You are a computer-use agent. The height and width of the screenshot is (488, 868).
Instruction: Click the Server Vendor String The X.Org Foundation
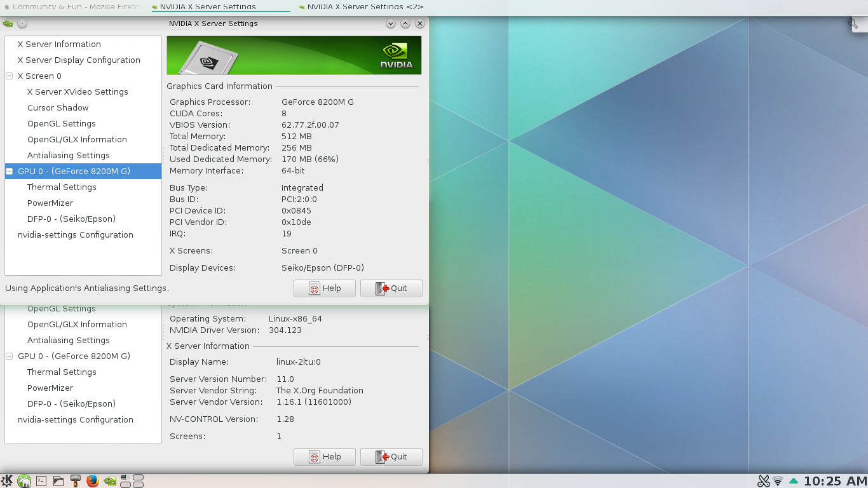point(320,390)
